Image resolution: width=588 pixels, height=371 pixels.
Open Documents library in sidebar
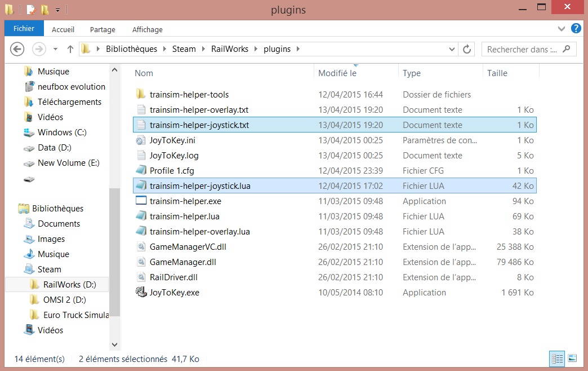pyautogui.click(x=59, y=224)
